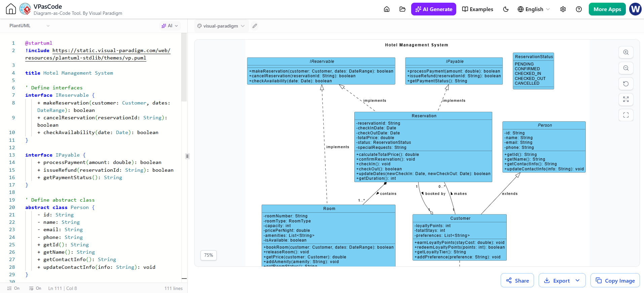Click the 75% zoom level indicator
This screenshot has width=644, height=293.
tap(209, 255)
